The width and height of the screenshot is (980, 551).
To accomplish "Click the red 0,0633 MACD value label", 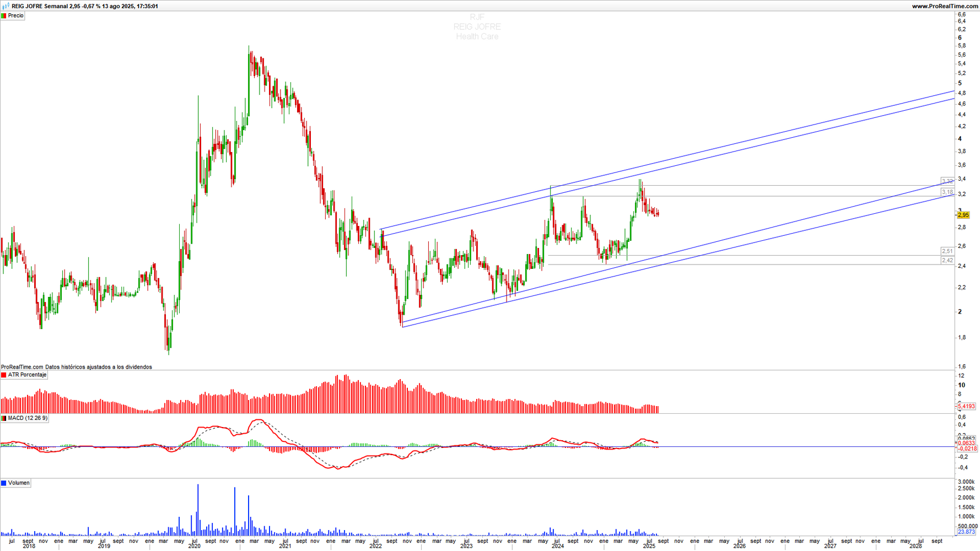I will 966,443.
